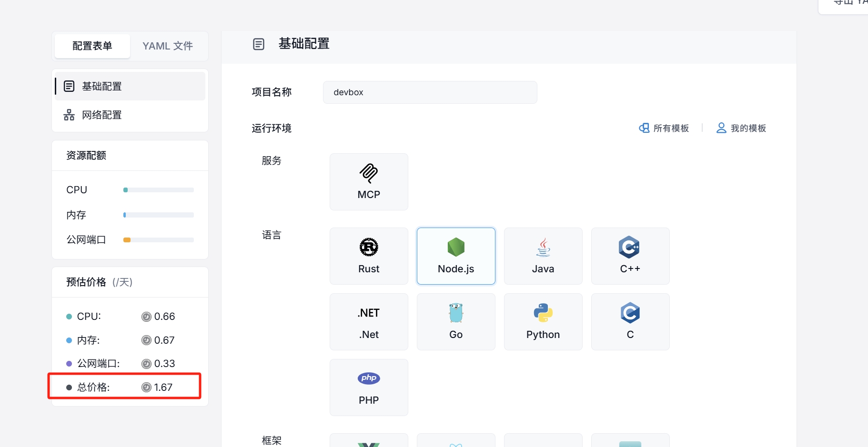Click the 我的模板 user icon

(x=721, y=128)
